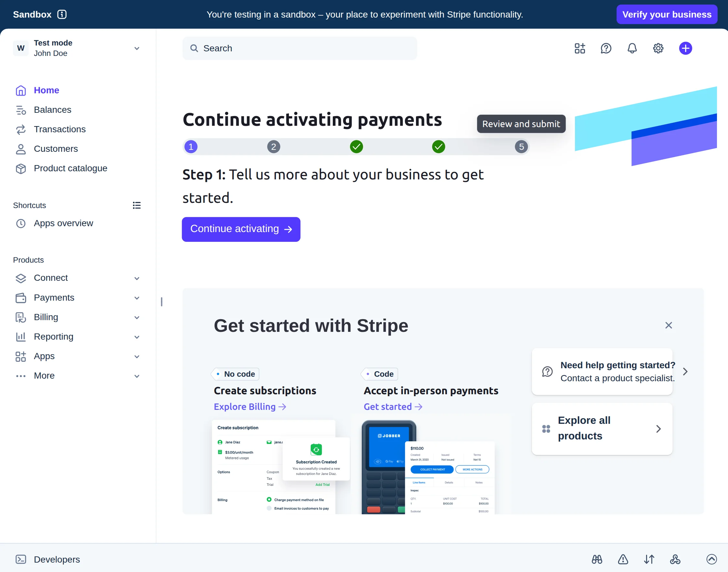Click the Code tag
The height and width of the screenshot is (572, 728).
(379, 374)
